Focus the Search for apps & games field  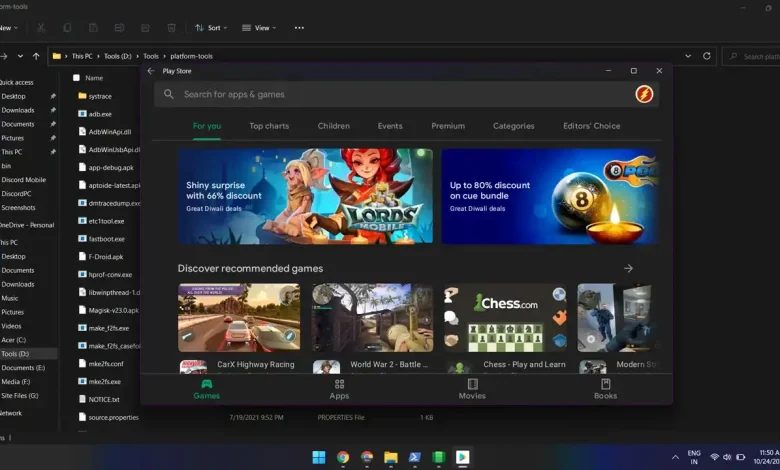coord(406,94)
